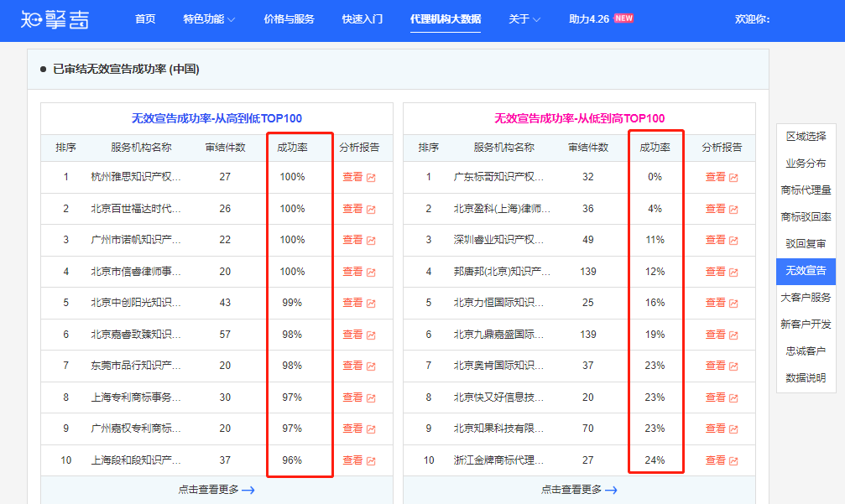Jump to 商标驳回率 in the side menu
This screenshot has width=845, height=504.
click(x=806, y=217)
